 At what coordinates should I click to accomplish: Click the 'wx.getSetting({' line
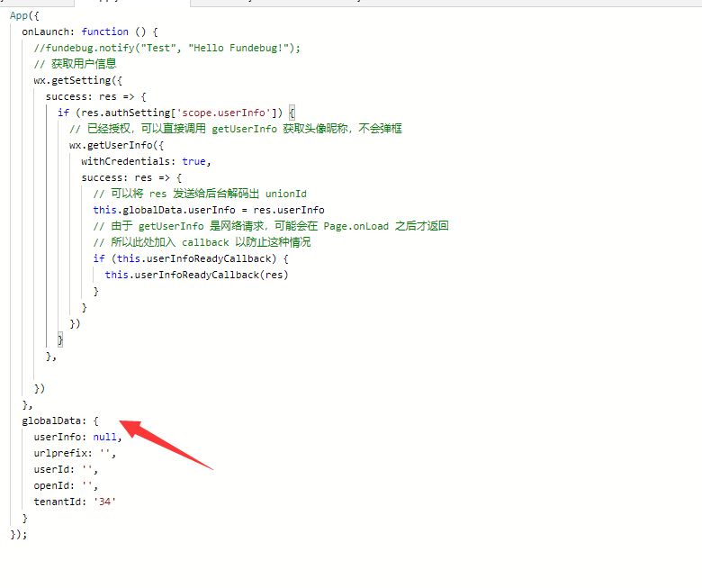(78, 81)
